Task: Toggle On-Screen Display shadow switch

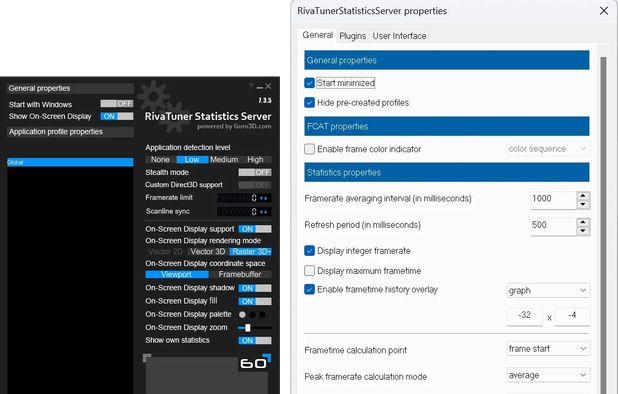Action: [x=255, y=288]
